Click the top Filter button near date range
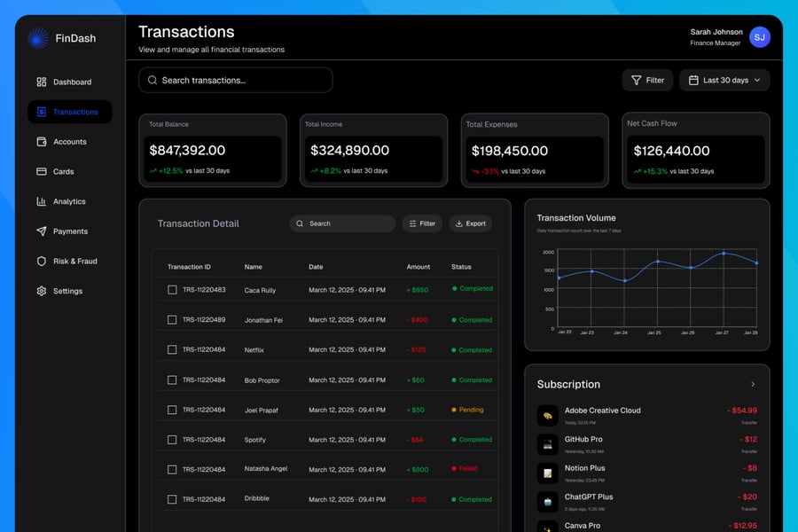The height and width of the screenshot is (532, 798). (x=647, y=80)
